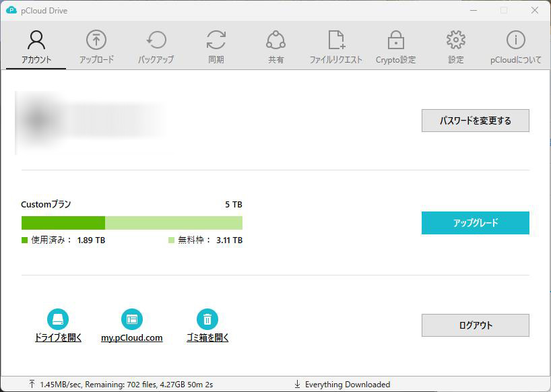Open the Crypto設定 tab
This screenshot has height=392, width=551.
click(395, 46)
